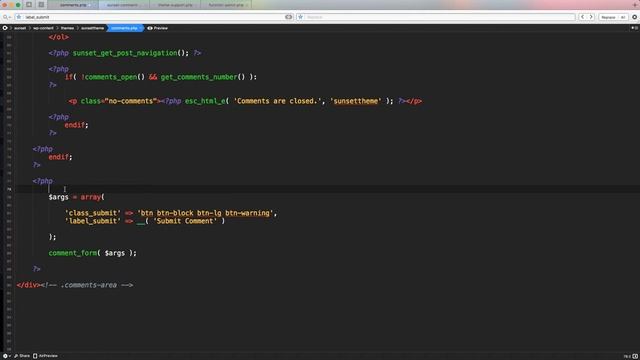Switch to the sunset comment tab
The image size is (640, 360).
coord(124,5)
